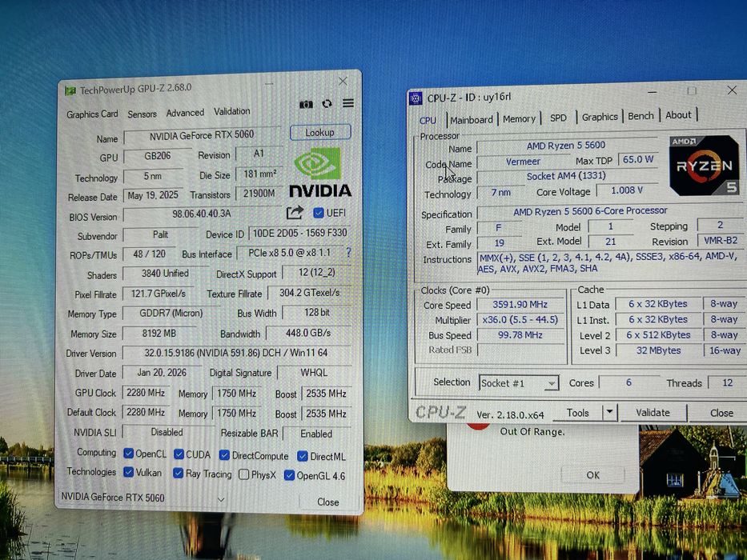Click the BIOS Version field 98.06.40.40.3A

pos(202,214)
